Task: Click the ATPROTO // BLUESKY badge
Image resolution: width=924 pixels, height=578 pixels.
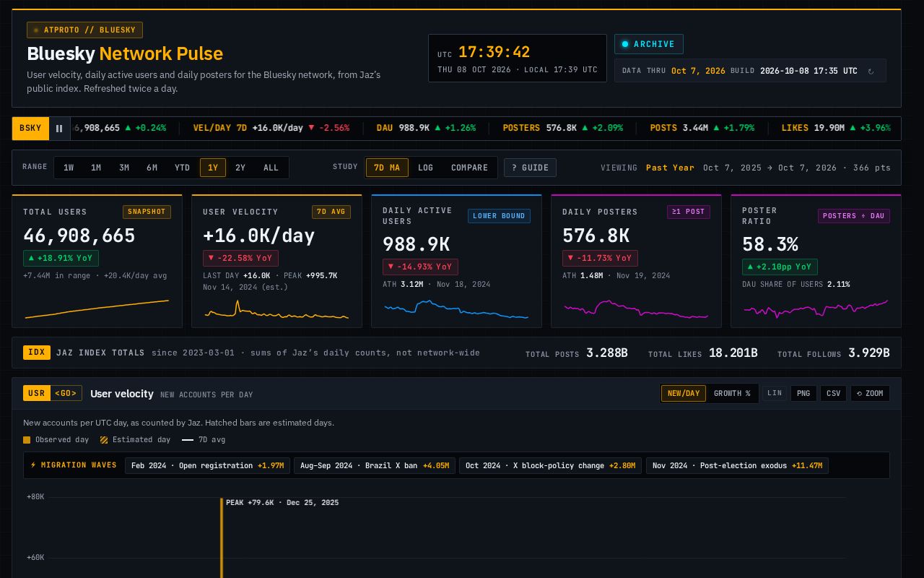Action: [x=84, y=30]
